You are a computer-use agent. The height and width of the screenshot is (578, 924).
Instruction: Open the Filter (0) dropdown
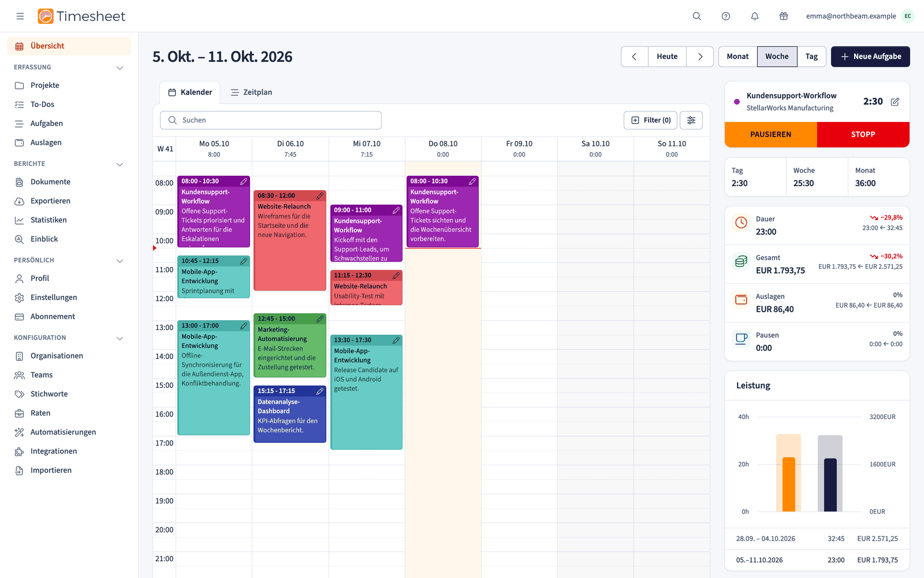(x=650, y=120)
